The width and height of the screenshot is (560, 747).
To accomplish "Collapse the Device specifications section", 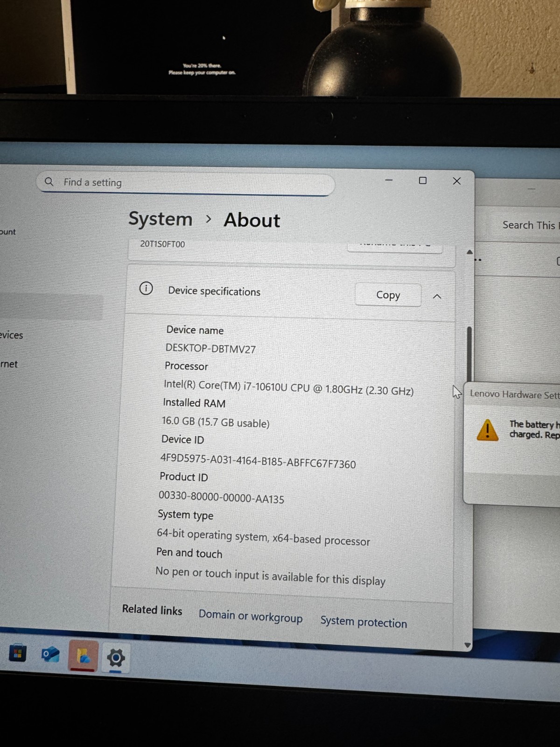I will [x=437, y=296].
